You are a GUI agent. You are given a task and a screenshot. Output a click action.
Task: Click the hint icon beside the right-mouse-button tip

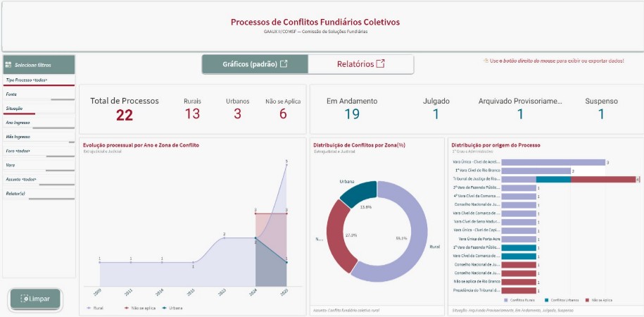pos(486,61)
